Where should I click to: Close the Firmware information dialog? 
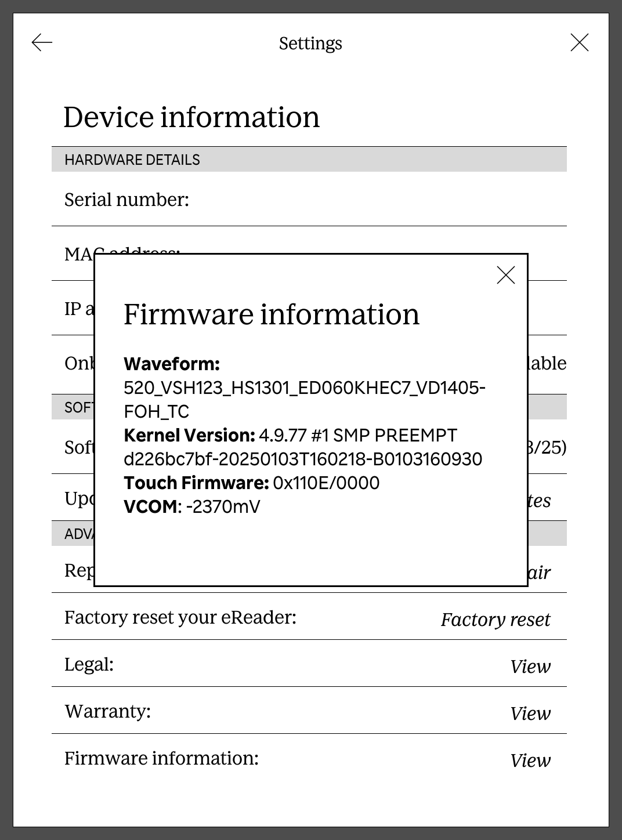[x=505, y=275]
